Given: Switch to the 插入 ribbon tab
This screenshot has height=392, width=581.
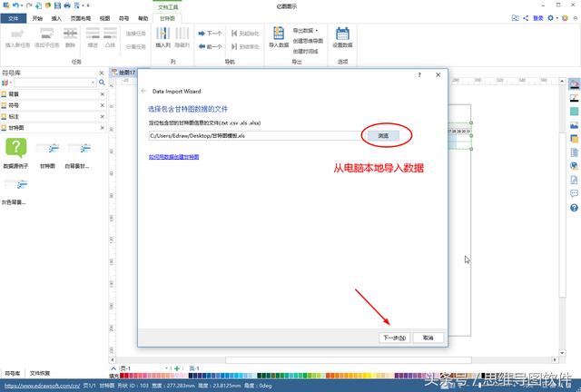Looking at the screenshot, I should point(56,18).
